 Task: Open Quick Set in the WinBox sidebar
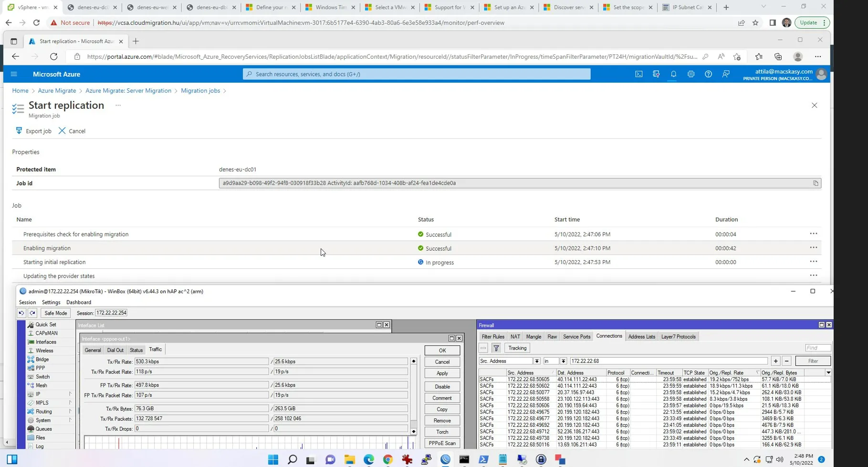[45, 325]
